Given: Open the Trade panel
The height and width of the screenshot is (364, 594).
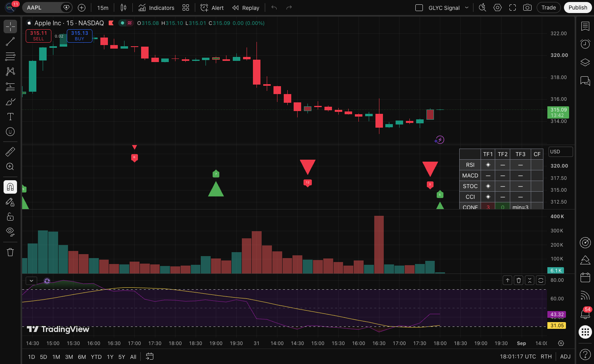Looking at the screenshot, I should point(549,8).
